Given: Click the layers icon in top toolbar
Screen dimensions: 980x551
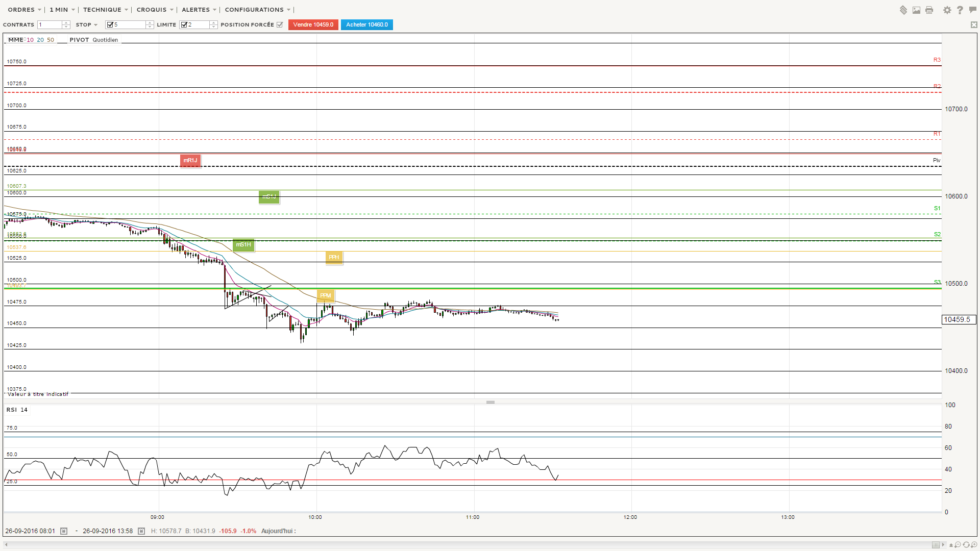Looking at the screenshot, I should [903, 10].
